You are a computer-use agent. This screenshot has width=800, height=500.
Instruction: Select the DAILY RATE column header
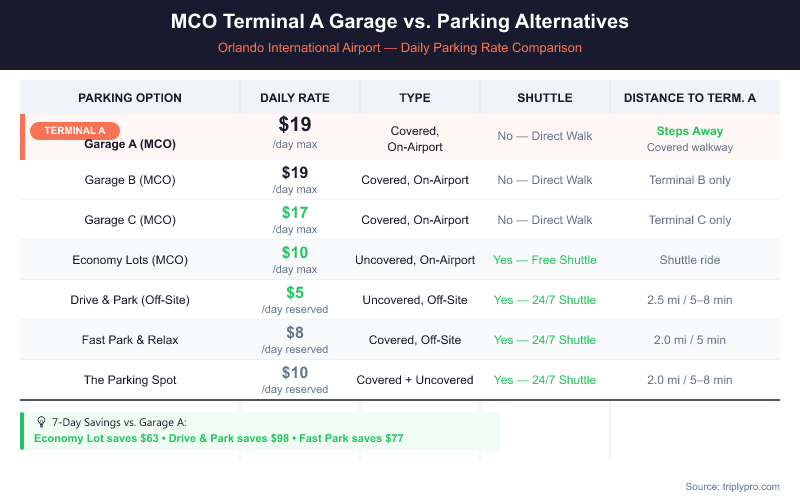(295, 97)
